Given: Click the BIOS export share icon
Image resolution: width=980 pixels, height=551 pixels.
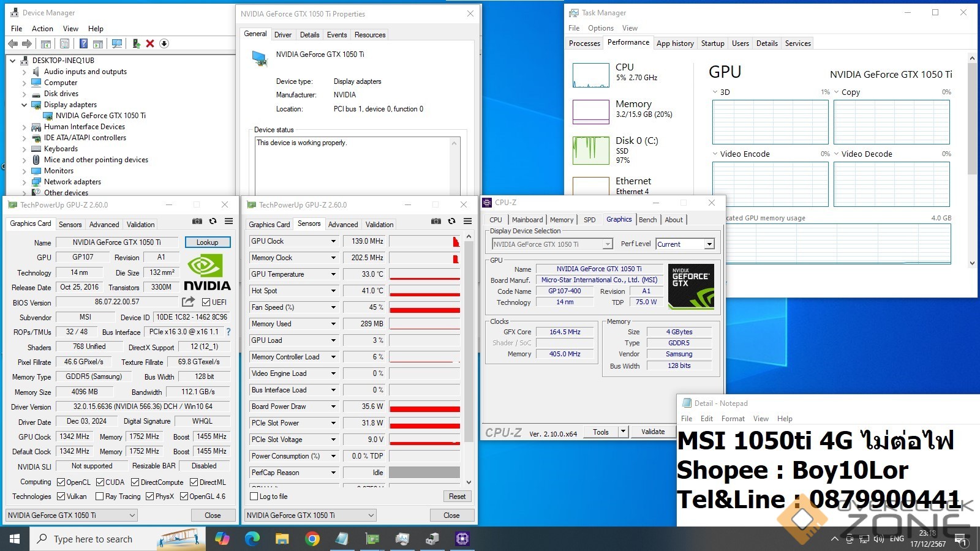Looking at the screenshot, I should pyautogui.click(x=188, y=302).
